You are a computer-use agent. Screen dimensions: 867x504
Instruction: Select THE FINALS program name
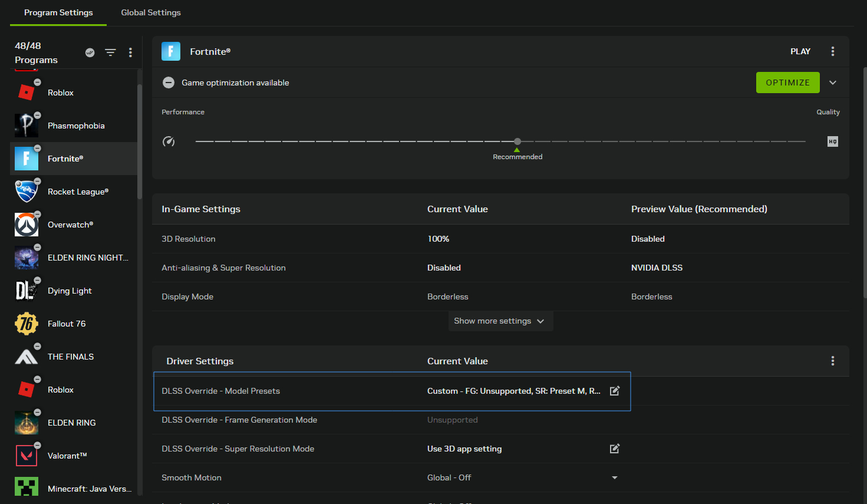(x=71, y=357)
